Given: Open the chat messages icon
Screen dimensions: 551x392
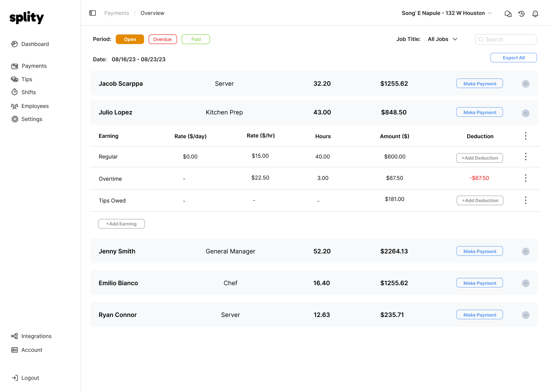Looking at the screenshot, I should click(508, 14).
